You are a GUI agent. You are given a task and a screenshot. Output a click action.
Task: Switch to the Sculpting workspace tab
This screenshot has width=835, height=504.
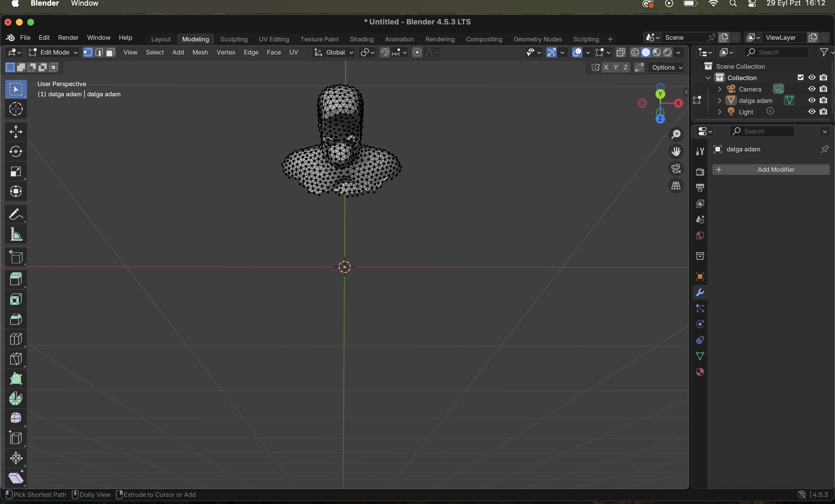[x=233, y=39]
